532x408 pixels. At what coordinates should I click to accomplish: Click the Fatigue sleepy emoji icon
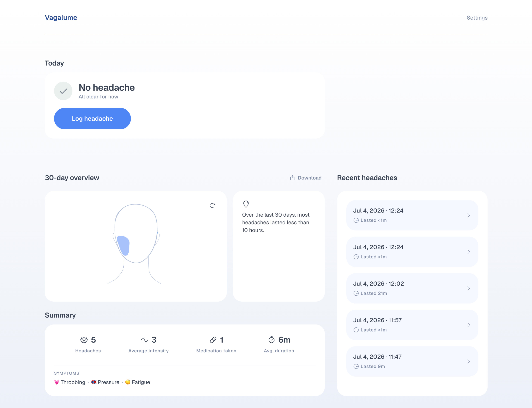tap(128, 382)
